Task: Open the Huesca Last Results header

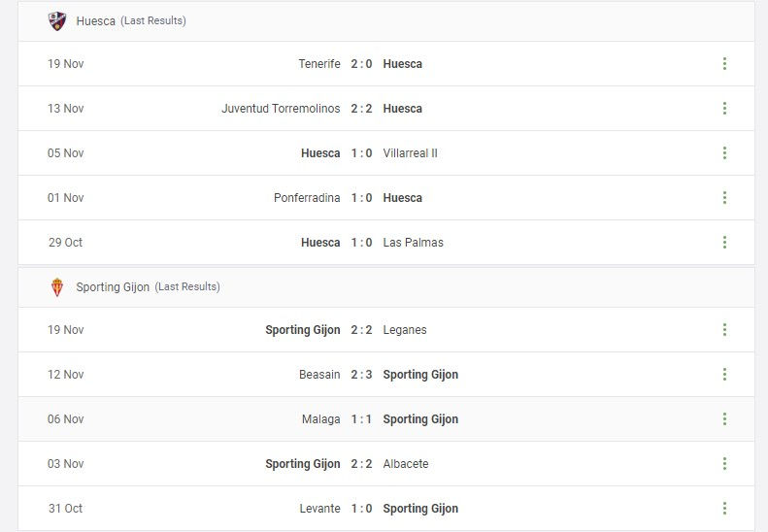Action: coord(386,21)
